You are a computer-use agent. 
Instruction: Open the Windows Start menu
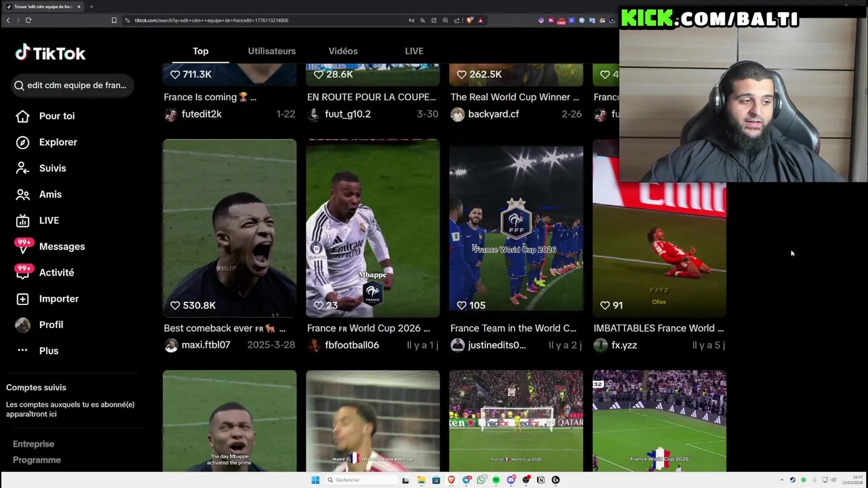pos(315,480)
